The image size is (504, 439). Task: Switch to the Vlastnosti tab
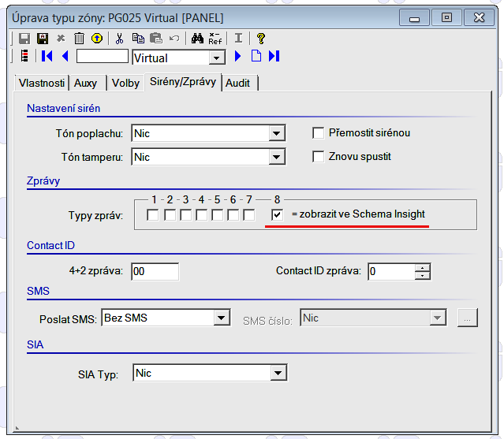[x=41, y=83]
